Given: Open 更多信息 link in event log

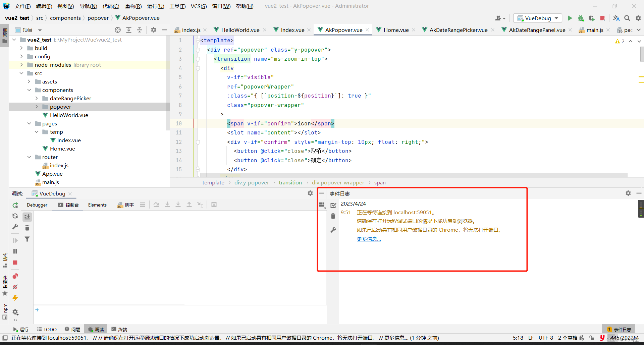Looking at the screenshot, I should [368, 239].
